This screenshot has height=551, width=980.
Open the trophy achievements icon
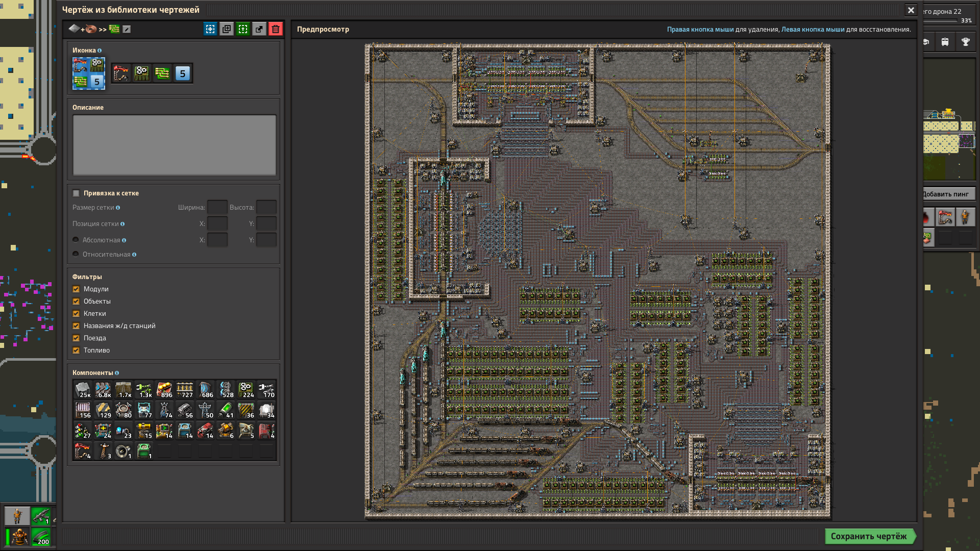[965, 42]
